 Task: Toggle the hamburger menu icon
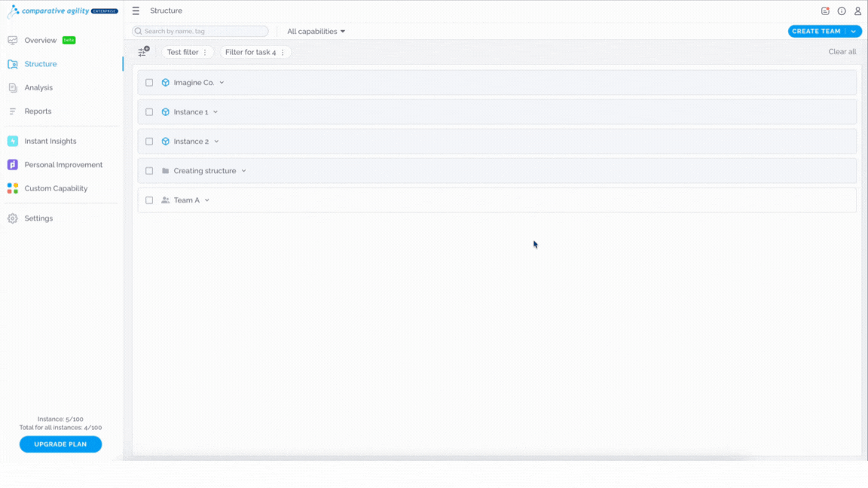[x=136, y=11]
